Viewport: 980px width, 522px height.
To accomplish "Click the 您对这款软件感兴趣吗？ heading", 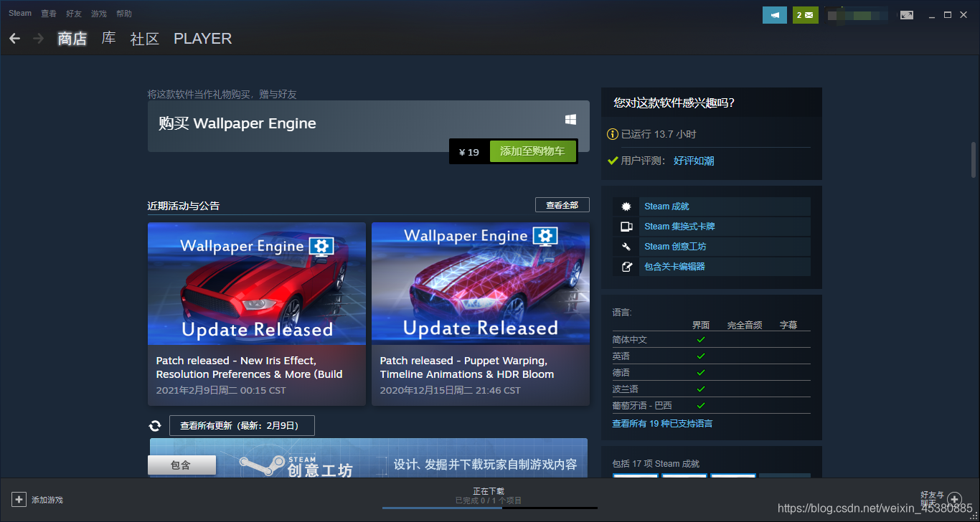I will [x=674, y=103].
